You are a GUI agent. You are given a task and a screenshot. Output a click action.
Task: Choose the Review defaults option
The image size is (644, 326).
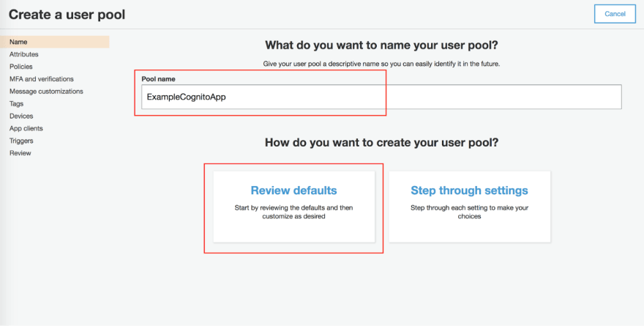click(x=293, y=207)
